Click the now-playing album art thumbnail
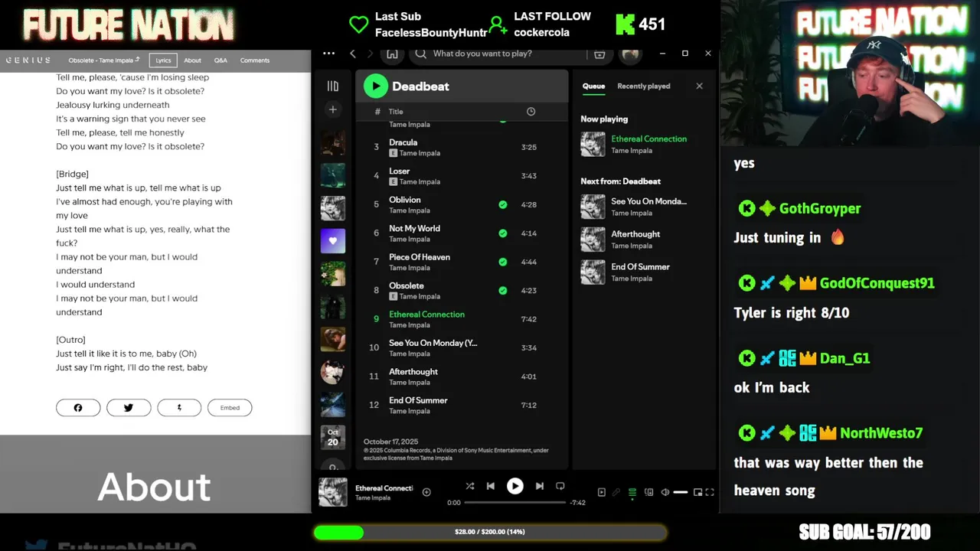This screenshot has height=551, width=980. pos(333,492)
